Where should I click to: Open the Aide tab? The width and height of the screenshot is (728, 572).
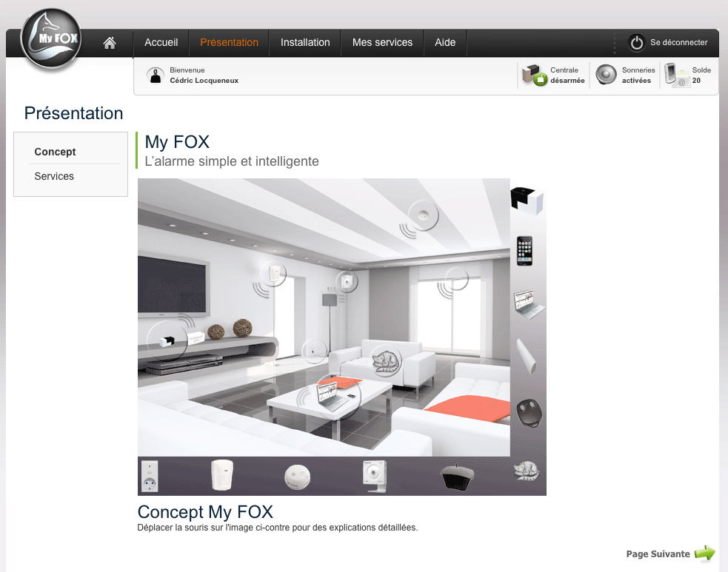(445, 43)
